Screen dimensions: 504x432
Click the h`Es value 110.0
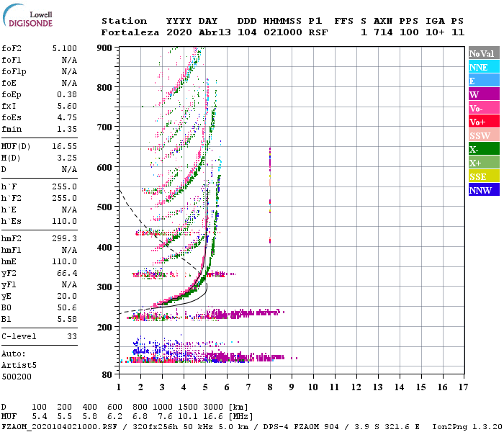65,221
